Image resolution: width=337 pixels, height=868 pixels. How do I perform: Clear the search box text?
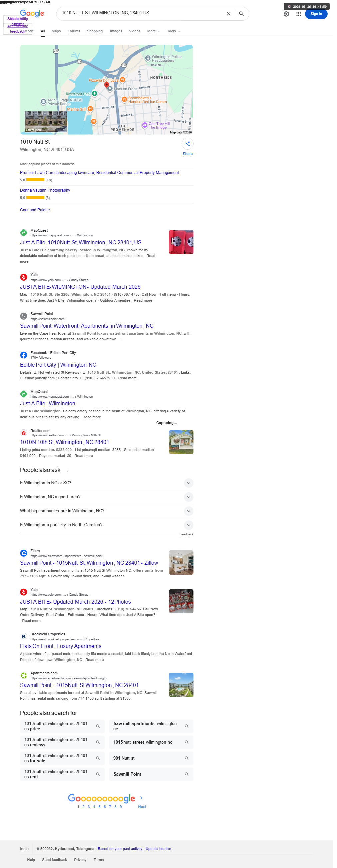(231, 14)
